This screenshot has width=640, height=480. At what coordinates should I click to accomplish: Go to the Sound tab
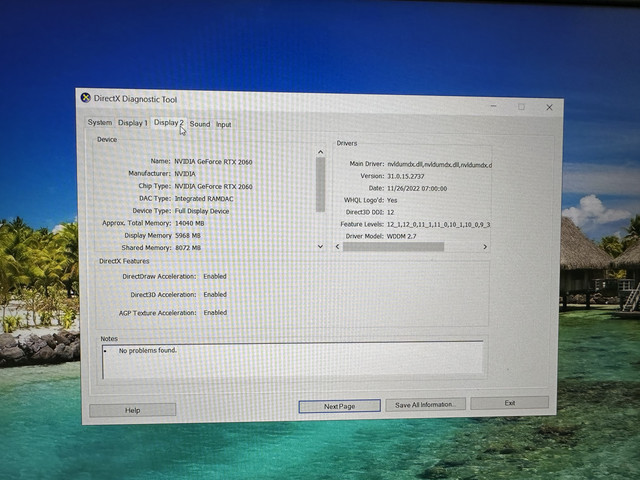click(200, 124)
